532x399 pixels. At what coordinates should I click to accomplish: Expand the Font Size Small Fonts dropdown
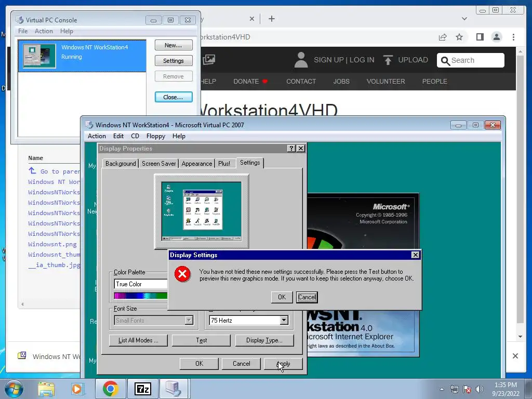(x=189, y=320)
